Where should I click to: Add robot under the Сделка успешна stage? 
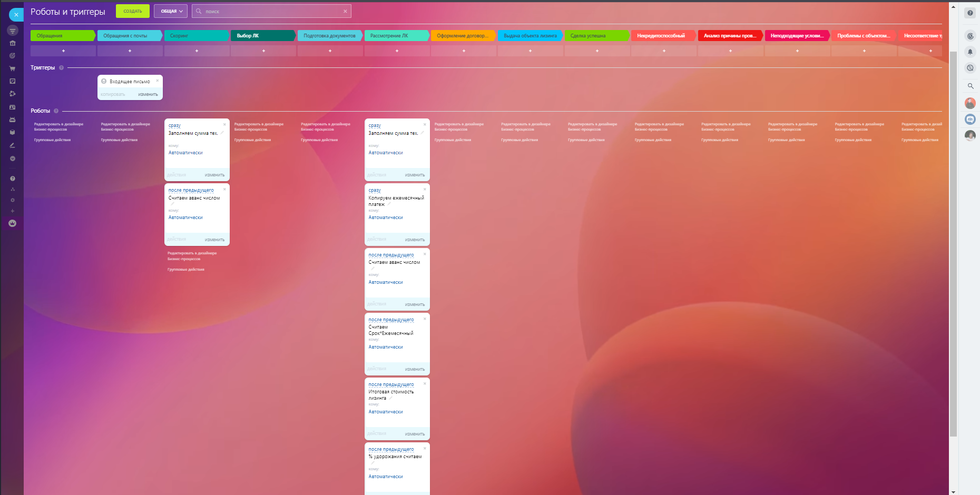coord(597,51)
